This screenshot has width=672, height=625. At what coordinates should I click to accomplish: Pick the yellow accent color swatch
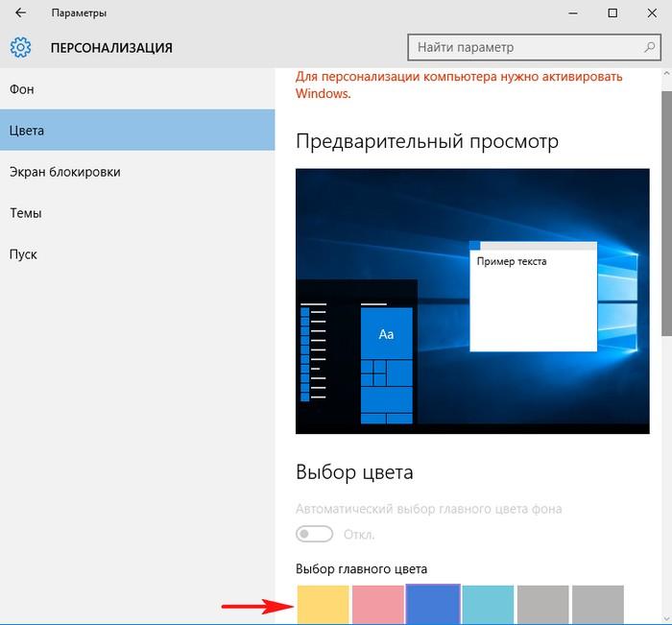[324, 605]
